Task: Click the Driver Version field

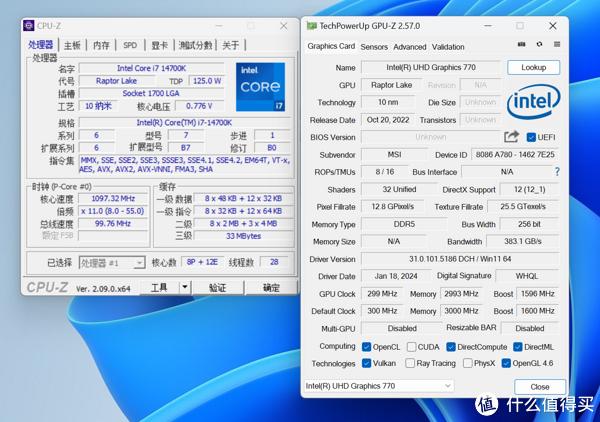Action: tap(460, 259)
